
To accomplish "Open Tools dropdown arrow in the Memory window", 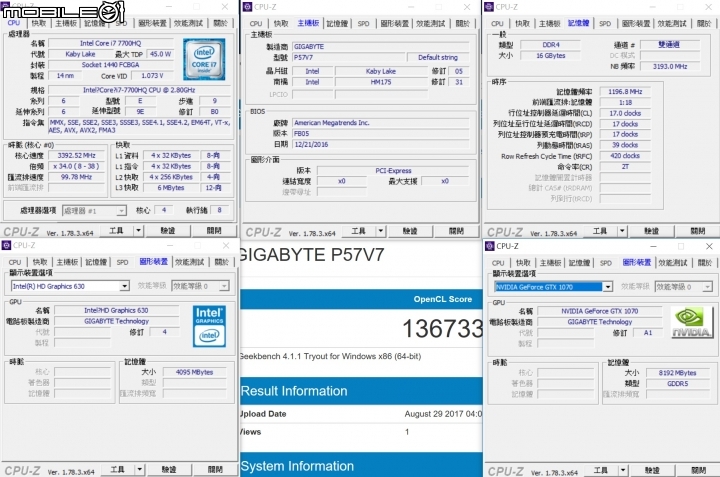I will tap(622, 231).
